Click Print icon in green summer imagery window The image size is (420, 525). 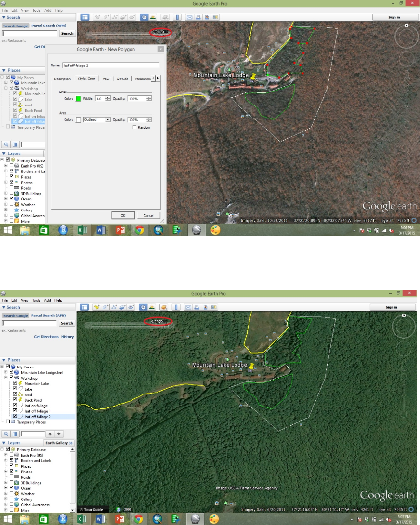197,307
